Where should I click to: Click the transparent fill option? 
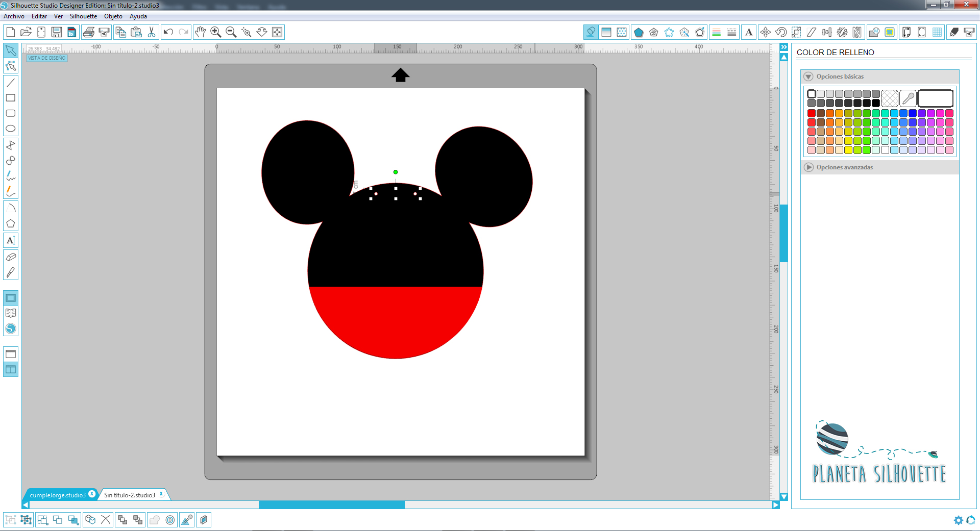click(890, 98)
